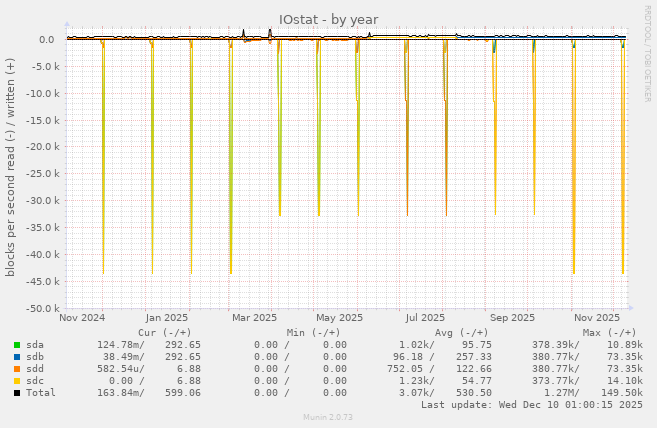
Task: Select the 'Sep 2025' x-axis label
Action: click(x=512, y=318)
